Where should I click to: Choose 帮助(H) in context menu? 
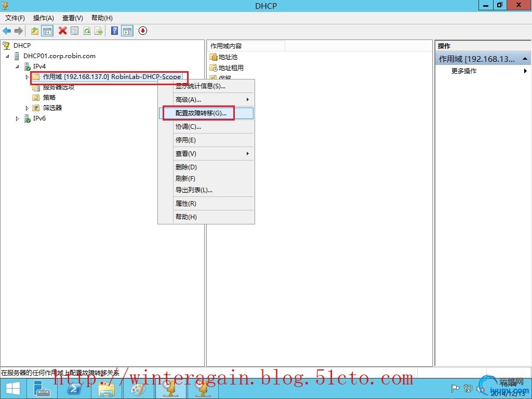(206, 217)
